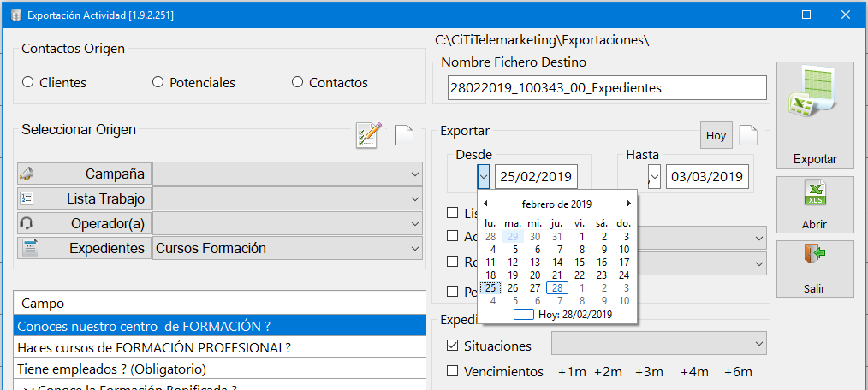Select the Potenciales radio button

tap(158, 82)
